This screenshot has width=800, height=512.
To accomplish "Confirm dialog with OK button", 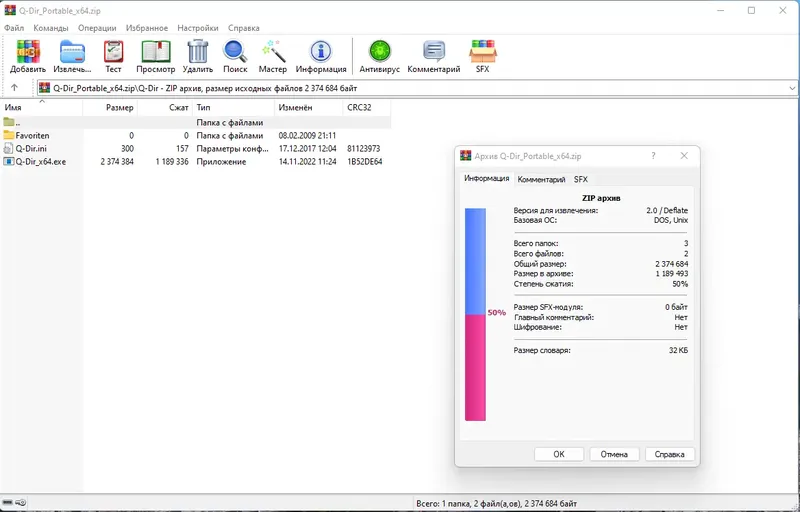I will coord(559,454).
